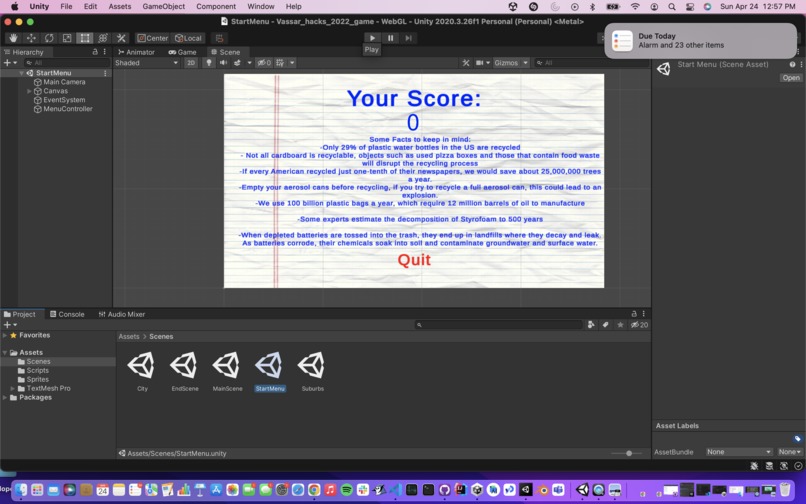Screen dimensions: 806x504
Task: Open Inspector help icon
Action: tap(792, 64)
